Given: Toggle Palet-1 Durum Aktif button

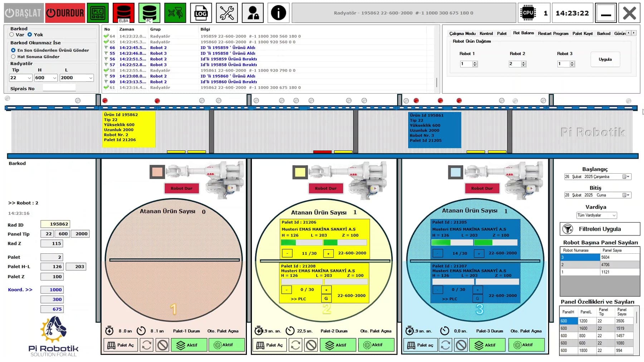Looking at the screenshot, I should coord(189,345).
